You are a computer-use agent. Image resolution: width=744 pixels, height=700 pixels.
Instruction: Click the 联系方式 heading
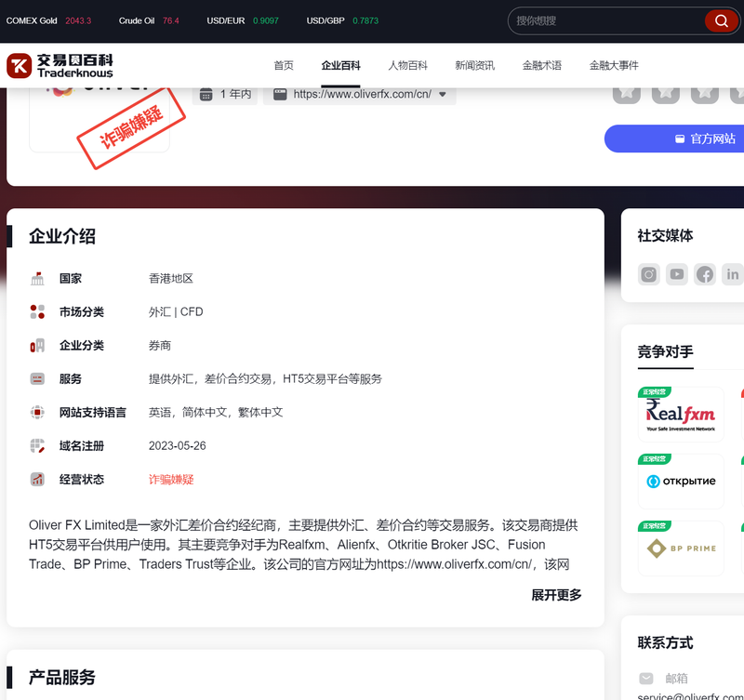(x=665, y=643)
